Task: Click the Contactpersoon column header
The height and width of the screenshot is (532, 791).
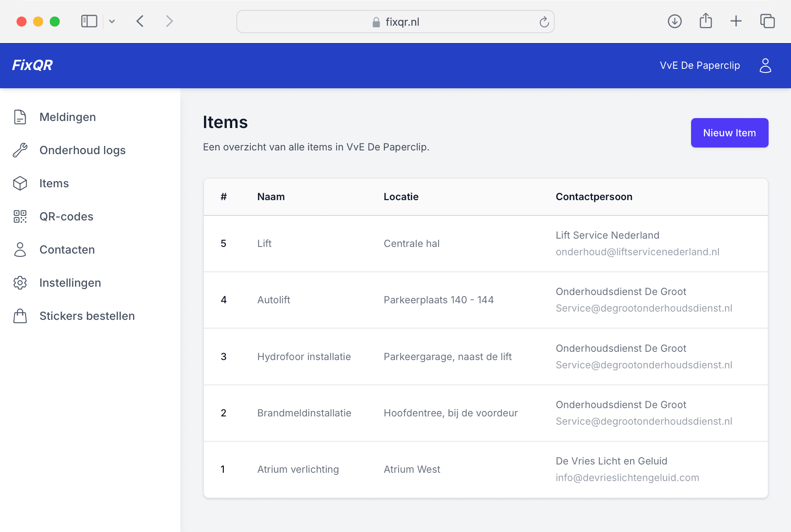Action: [594, 197]
